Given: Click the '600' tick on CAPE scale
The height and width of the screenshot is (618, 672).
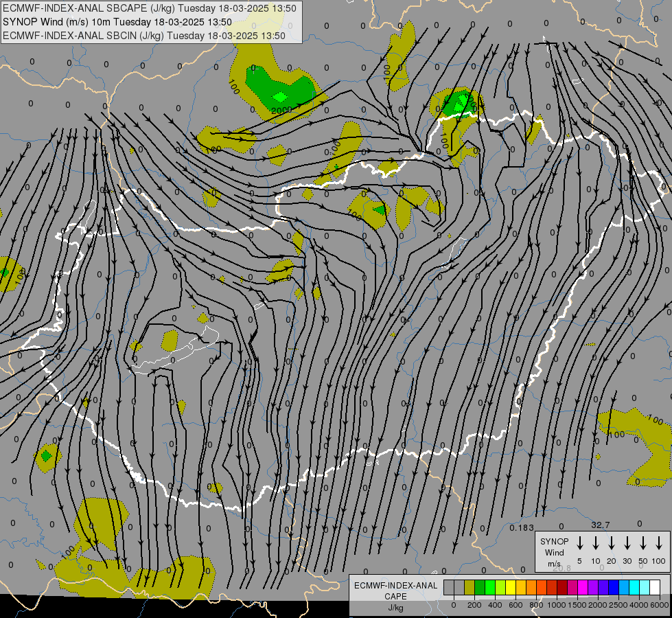Looking at the screenshot, I should tap(515, 605).
